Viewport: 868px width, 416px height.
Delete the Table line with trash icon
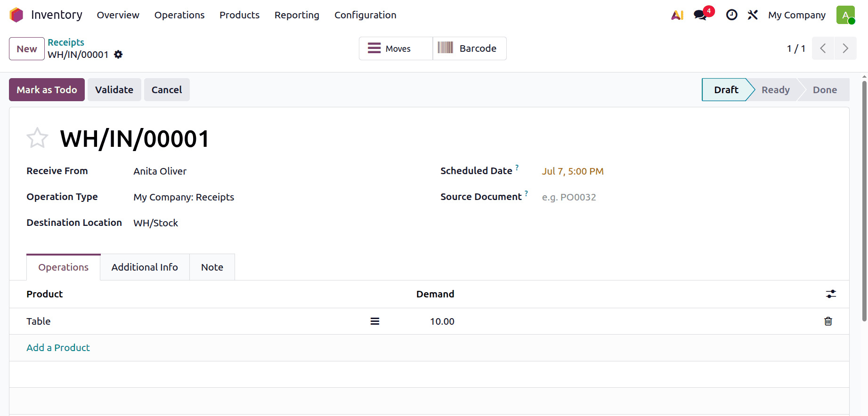pos(828,321)
